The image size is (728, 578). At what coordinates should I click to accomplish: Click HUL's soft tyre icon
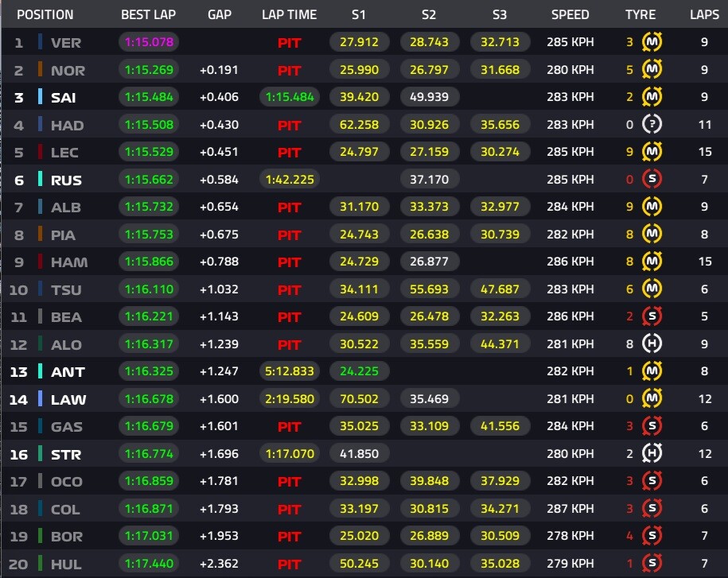pos(652,563)
